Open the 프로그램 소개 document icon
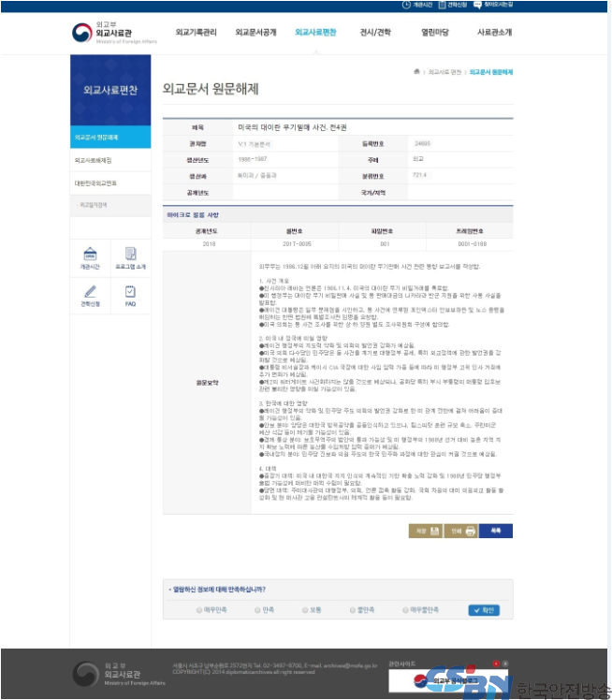 point(130,258)
